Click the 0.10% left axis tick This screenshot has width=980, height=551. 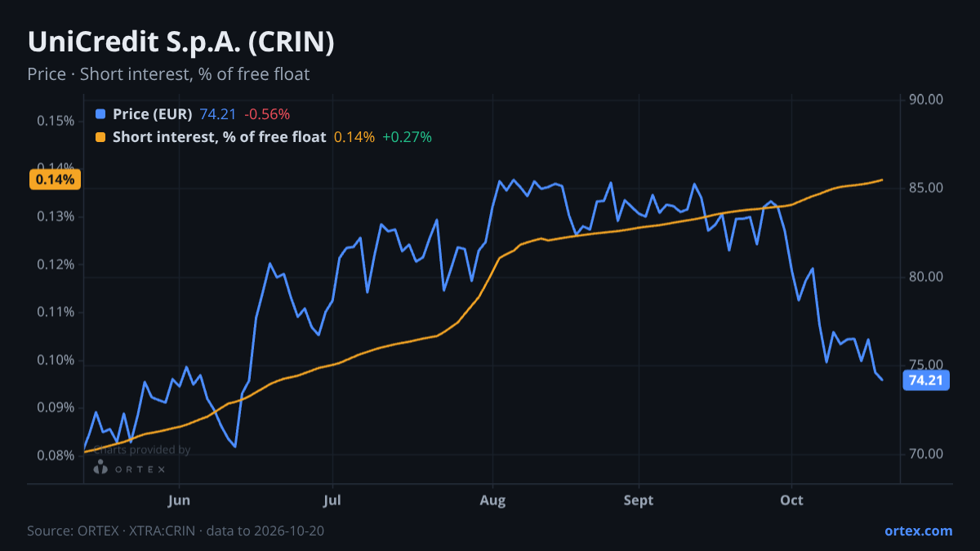click(56, 360)
